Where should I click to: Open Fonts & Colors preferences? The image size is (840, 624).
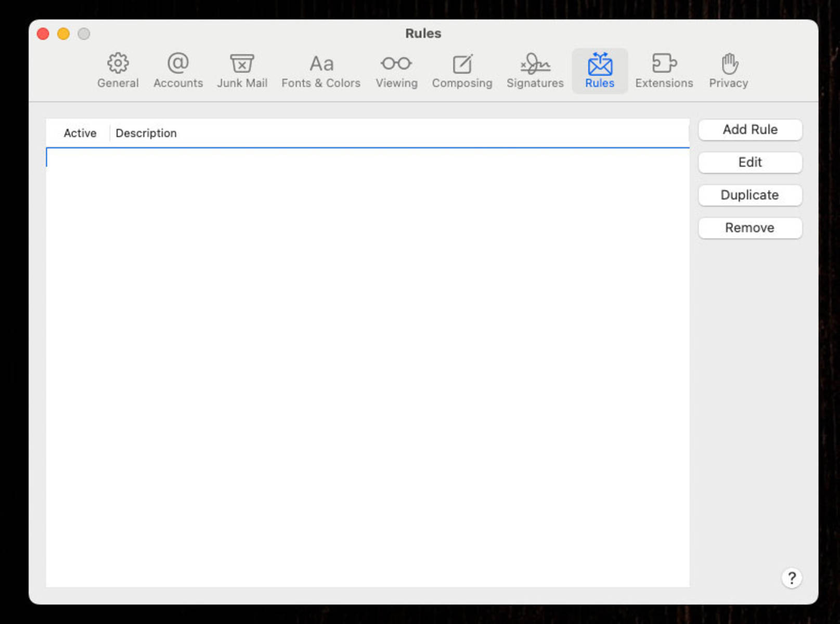tap(321, 71)
